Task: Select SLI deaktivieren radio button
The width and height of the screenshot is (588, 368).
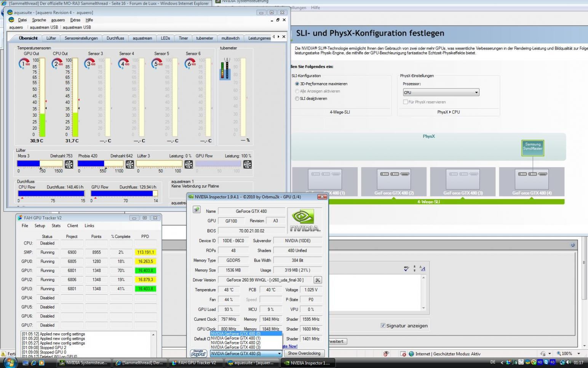Action: 297,99
